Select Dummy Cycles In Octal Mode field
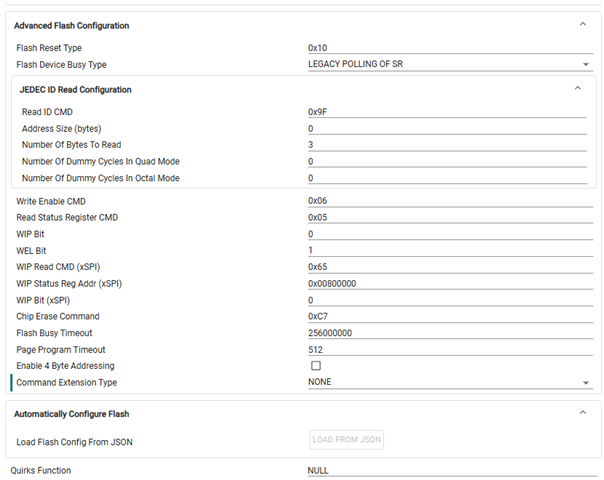Viewport: 604px width, 480px height. [447, 178]
